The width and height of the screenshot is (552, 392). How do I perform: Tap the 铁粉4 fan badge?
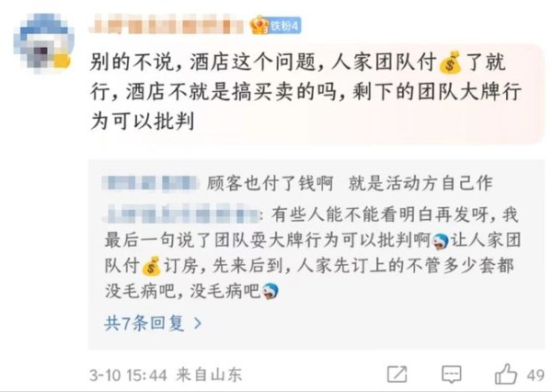pos(283,26)
